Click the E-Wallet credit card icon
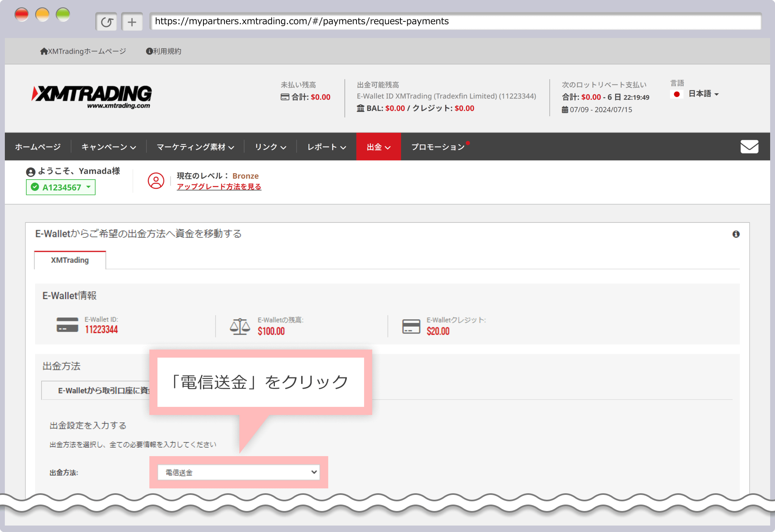The height and width of the screenshot is (532, 775). (411, 327)
